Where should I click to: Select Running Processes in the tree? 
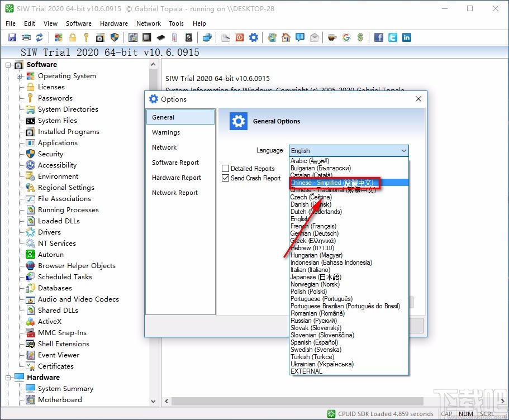tap(68, 210)
